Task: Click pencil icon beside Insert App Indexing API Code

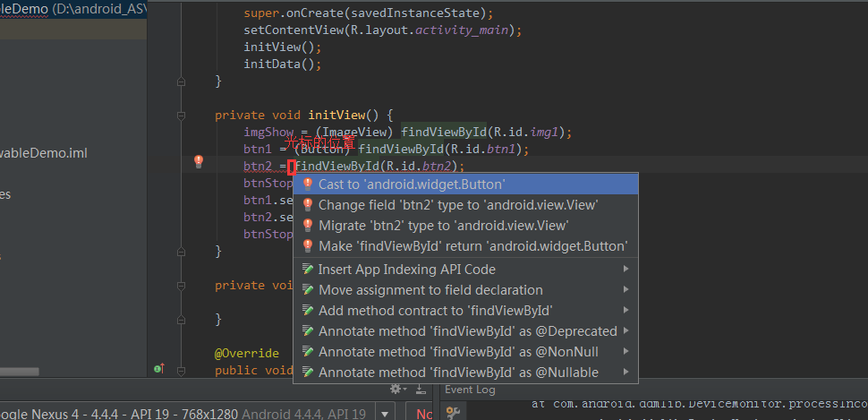Action: click(x=308, y=270)
